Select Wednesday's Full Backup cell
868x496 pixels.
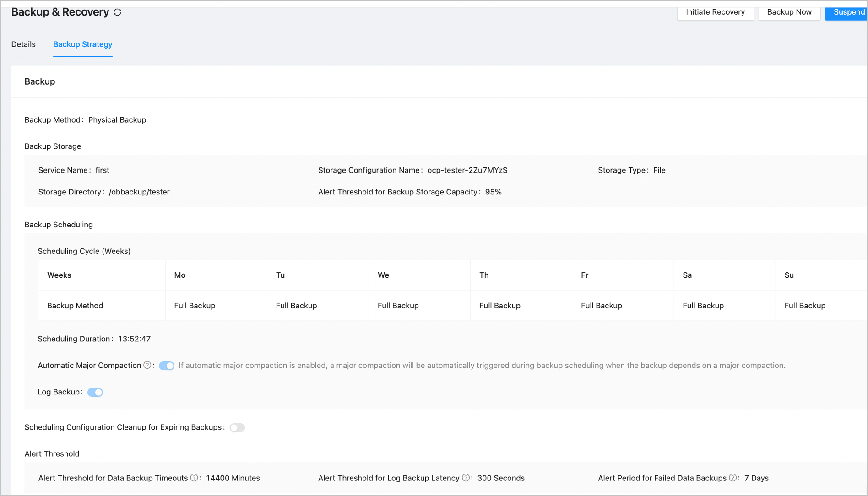[398, 306]
